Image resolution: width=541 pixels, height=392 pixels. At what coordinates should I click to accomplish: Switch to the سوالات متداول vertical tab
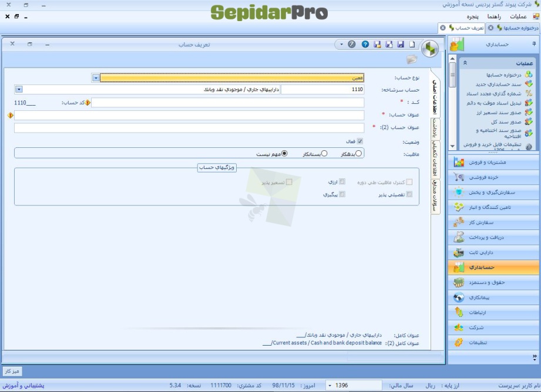click(x=435, y=196)
